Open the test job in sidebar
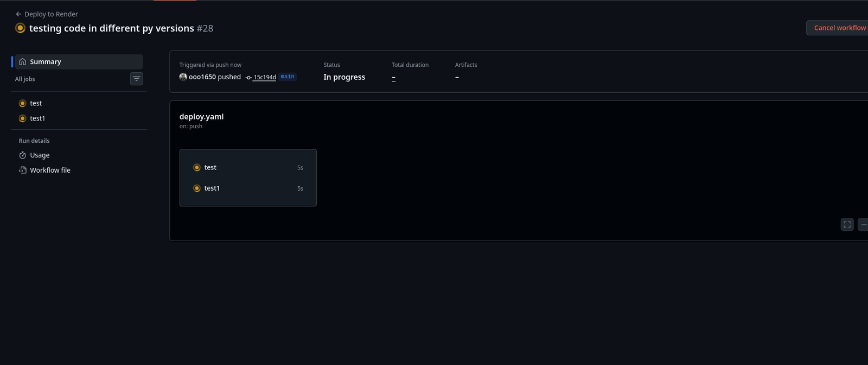The width and height of the screenshot is (868, 365). [x=36, y=103]
